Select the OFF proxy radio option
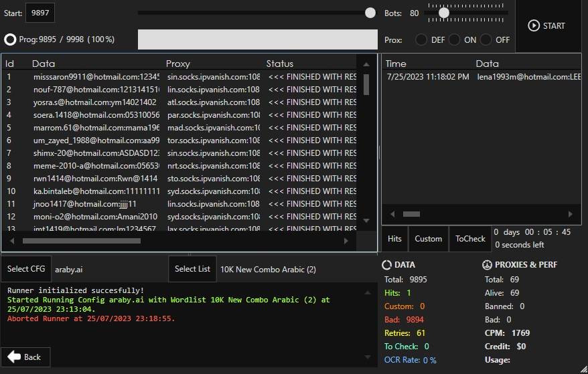 point(486,39)
